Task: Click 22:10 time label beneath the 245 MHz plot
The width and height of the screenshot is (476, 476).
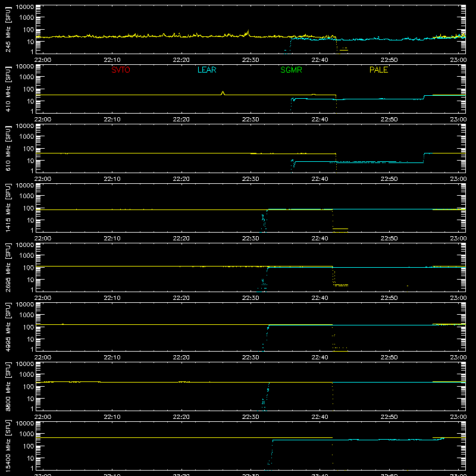Action: click(x=112, y=60)
